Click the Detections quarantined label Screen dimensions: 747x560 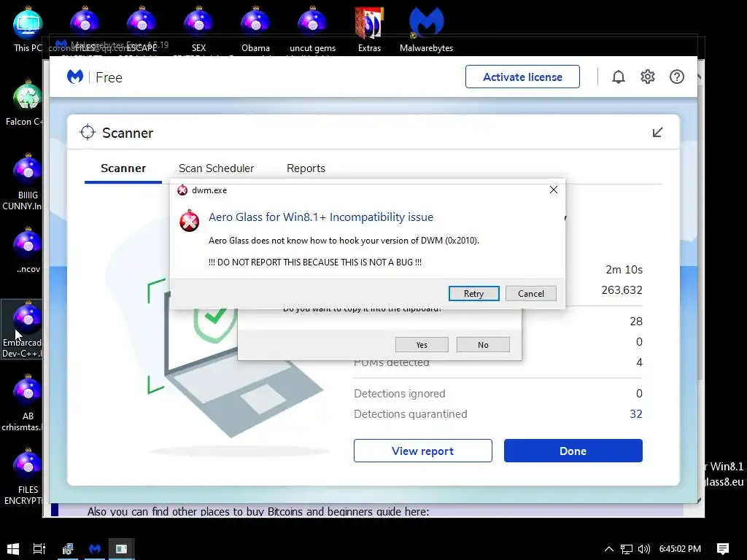pyautogui.click(x=410, y=414)
